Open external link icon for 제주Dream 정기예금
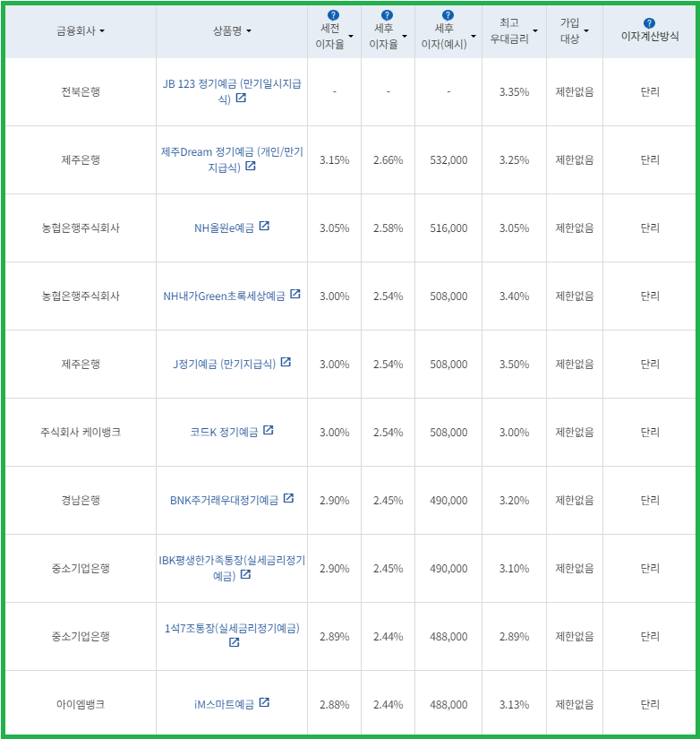Image resolution: width=700 pixels, height=739 pixels. pos(251,166)
